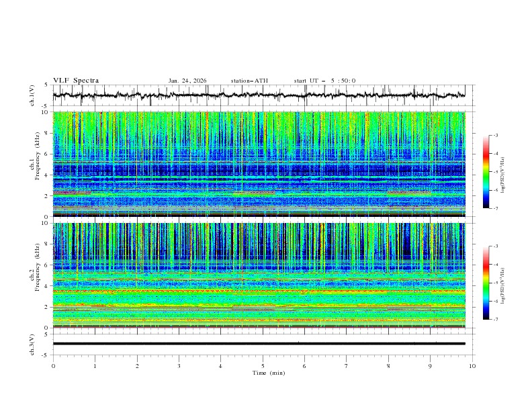Click the 'VLF Spectra' title text
The width and height of the screenshot is (532, 411).
76,81
